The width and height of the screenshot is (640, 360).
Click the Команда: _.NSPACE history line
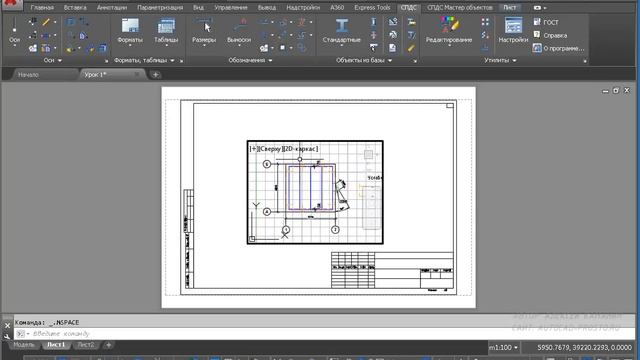47,322
